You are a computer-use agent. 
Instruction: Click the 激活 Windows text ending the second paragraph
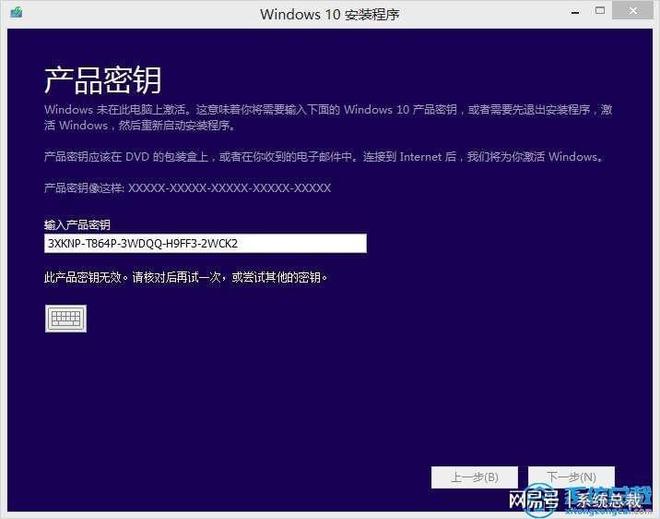click(x=571, y=158)
